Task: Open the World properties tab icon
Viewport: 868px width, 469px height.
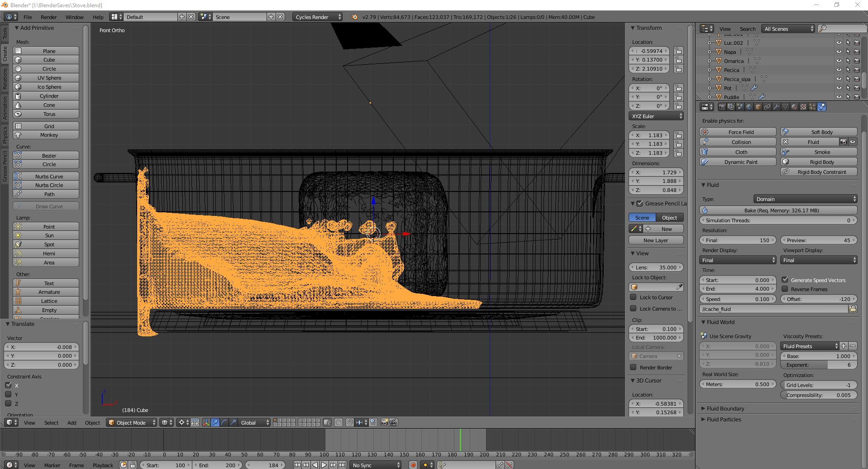Action: coord(749,107)
